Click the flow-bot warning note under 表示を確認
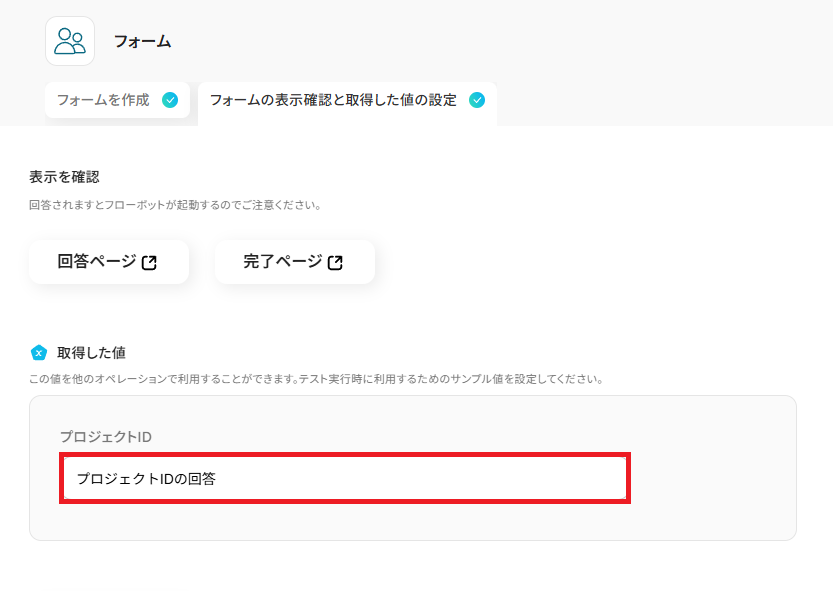This screenshot has width=833, height=591. (x=175, y=205)
